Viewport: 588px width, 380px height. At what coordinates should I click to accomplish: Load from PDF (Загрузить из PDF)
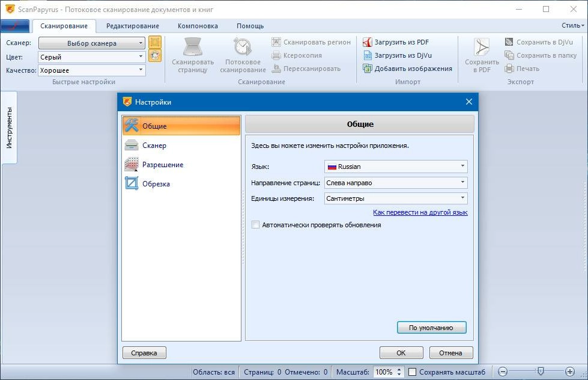point(396,42)
